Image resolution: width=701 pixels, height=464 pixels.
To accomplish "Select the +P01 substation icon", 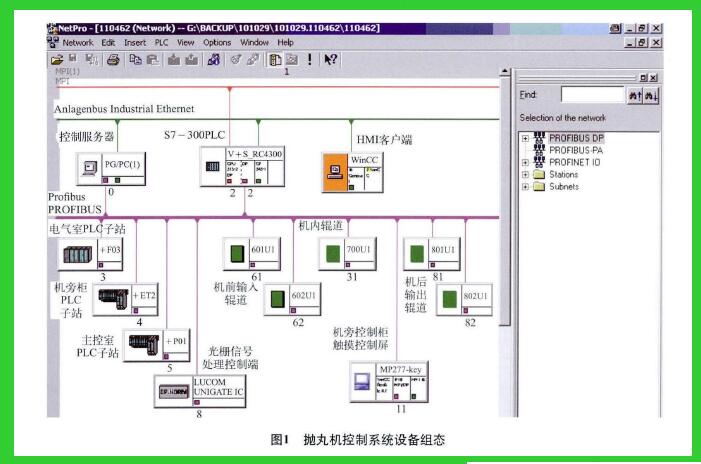I will point(144,345).
